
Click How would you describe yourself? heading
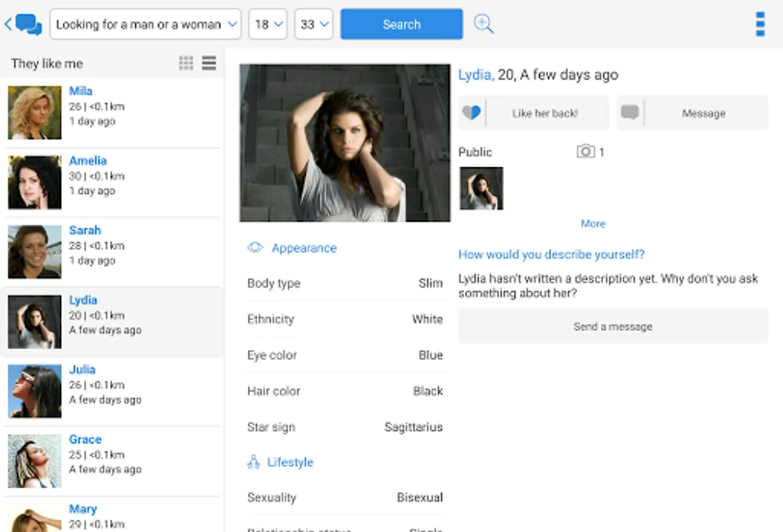click(x=551, y=254)
